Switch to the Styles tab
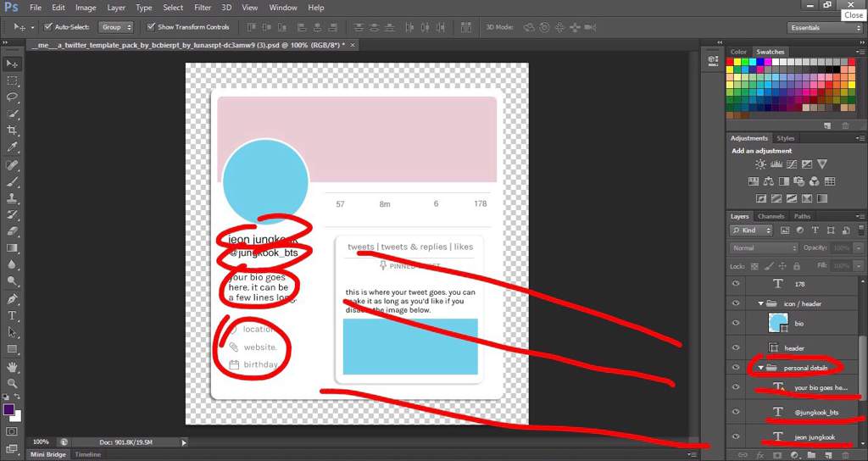This screenshot has width=868, height=461. pyautogui.click(x=785, y=138)
